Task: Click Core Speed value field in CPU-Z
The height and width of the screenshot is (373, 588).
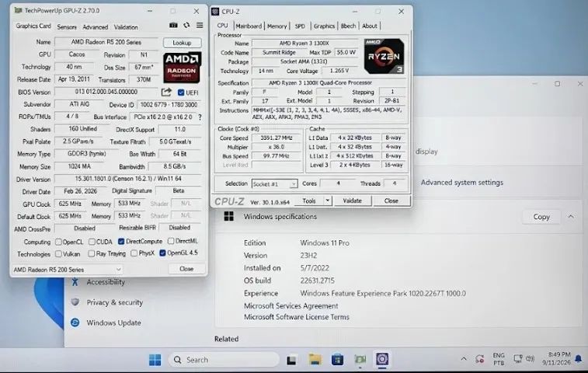Action: [277, 138]
